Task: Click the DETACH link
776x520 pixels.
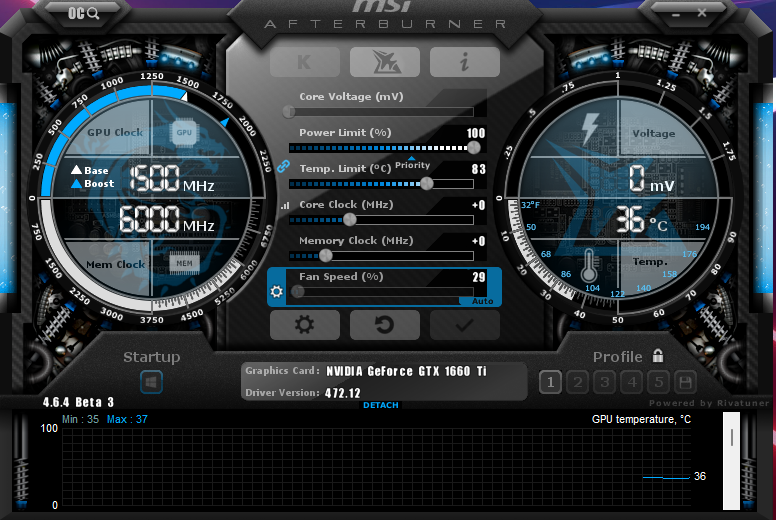Action: (x=381, y=405)
